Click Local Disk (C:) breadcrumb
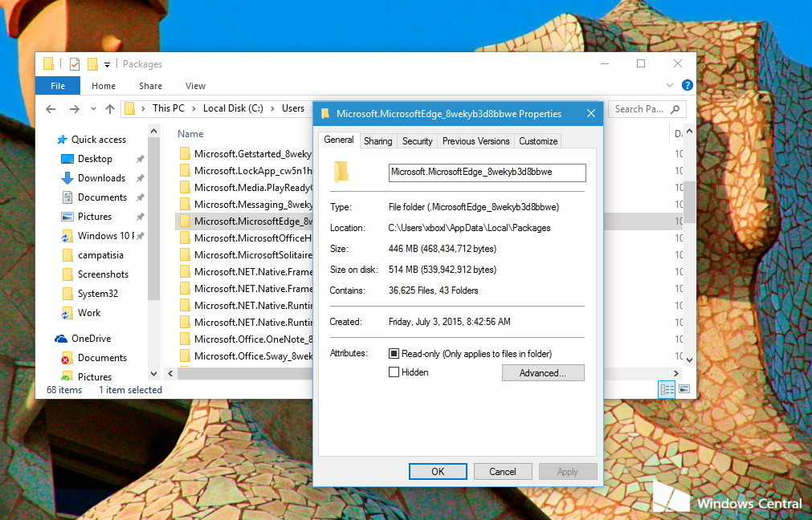The height and width of the screenshot is (520, 812). [x=233, y=108]
